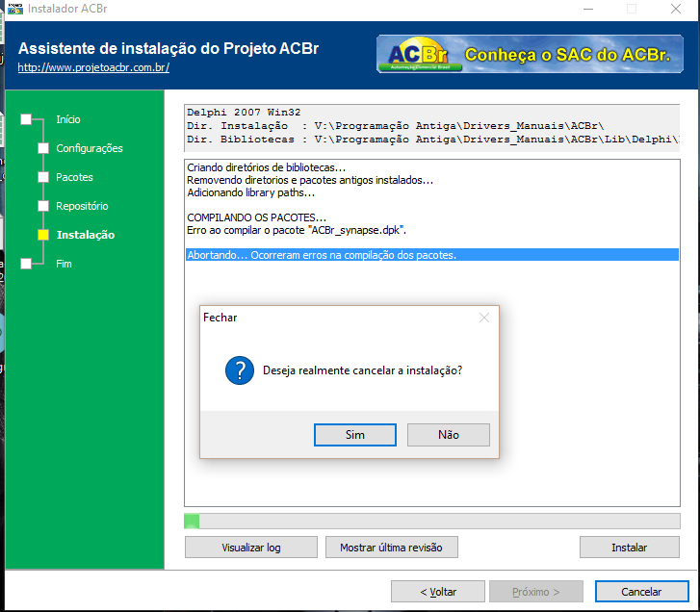Click the white Repositório step marker

tap(43, 206)
